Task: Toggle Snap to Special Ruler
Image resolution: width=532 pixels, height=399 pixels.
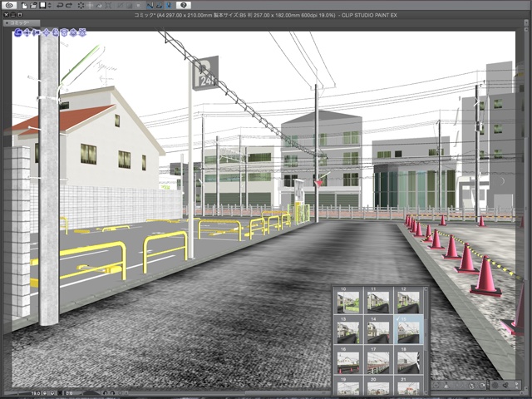Action: pyautogui.click(x=160, y=6)
